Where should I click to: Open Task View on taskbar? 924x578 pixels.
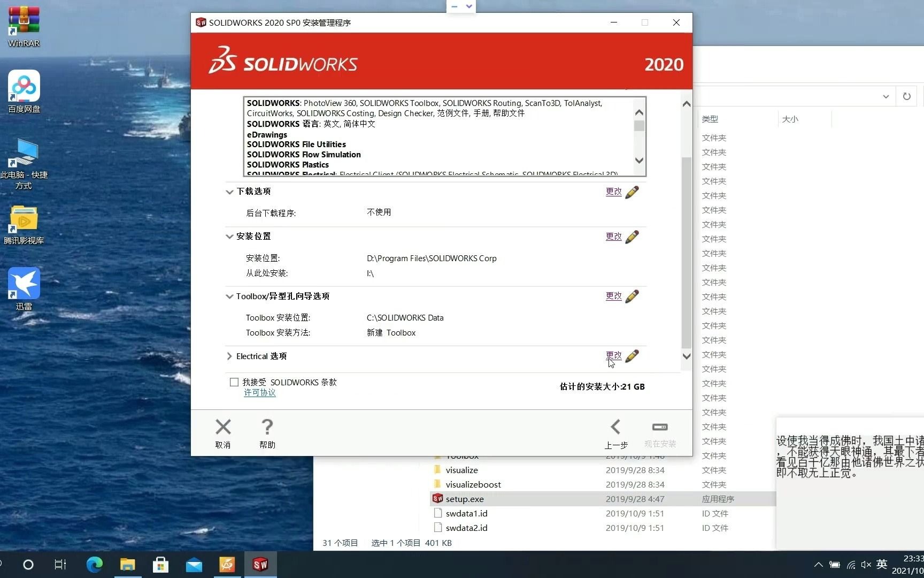point(60,565)
